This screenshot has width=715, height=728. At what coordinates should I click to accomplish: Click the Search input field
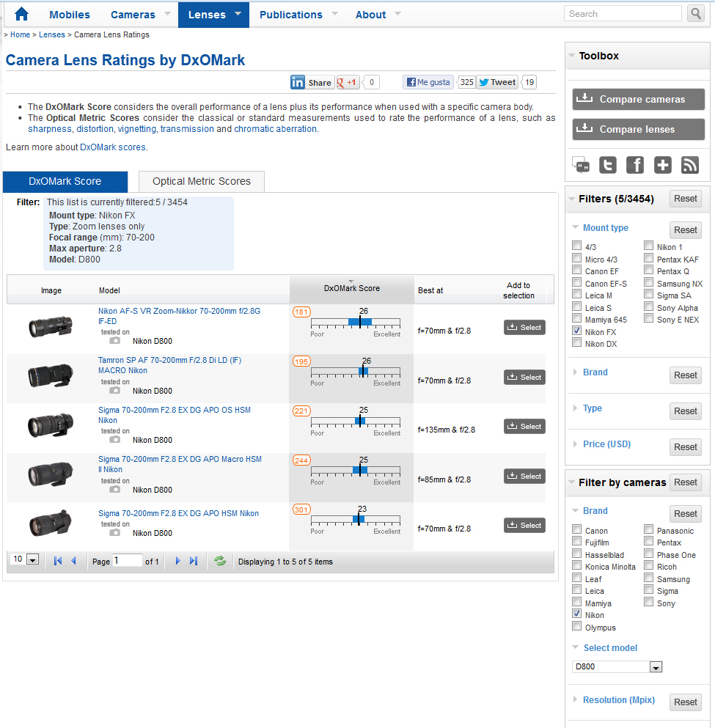(623, 13)
